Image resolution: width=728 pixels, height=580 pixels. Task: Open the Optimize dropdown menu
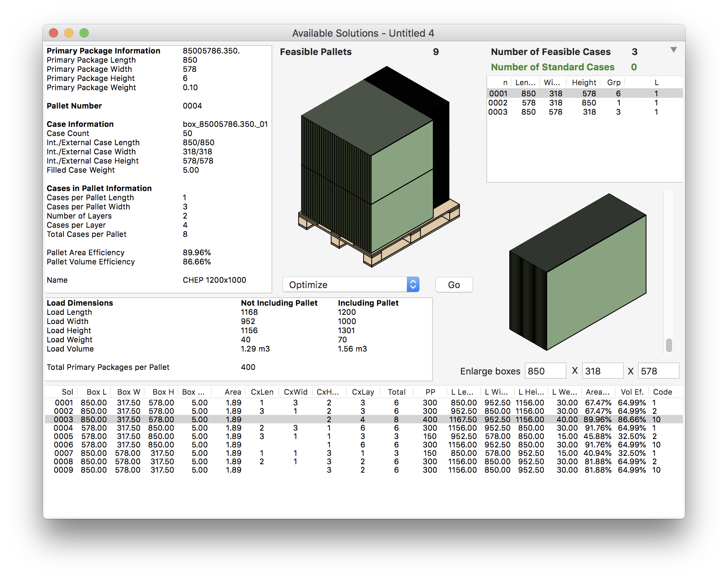point(351,285)
